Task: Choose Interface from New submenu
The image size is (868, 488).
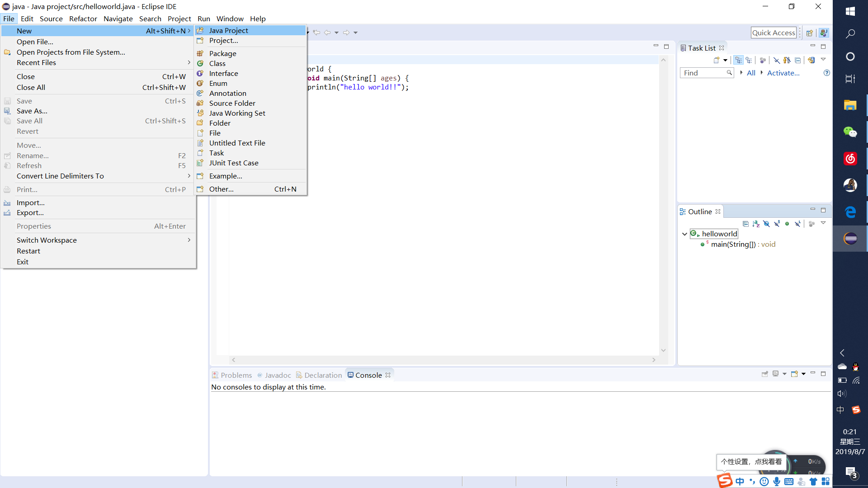Action: (x=250, y=73)
